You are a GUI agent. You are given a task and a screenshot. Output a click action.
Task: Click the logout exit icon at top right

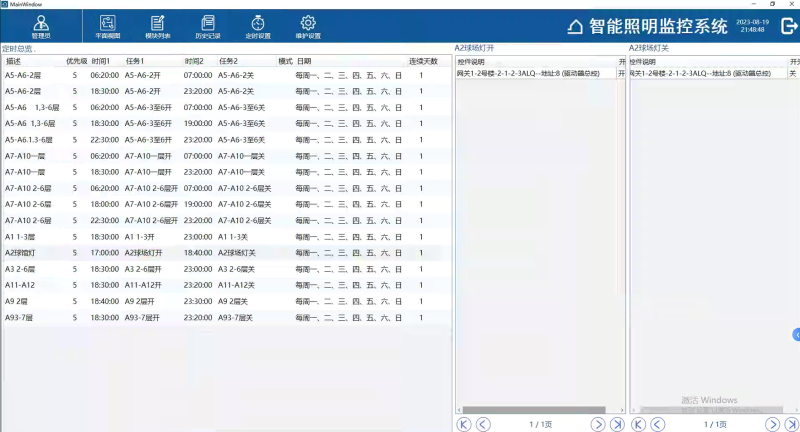point(786,26)
